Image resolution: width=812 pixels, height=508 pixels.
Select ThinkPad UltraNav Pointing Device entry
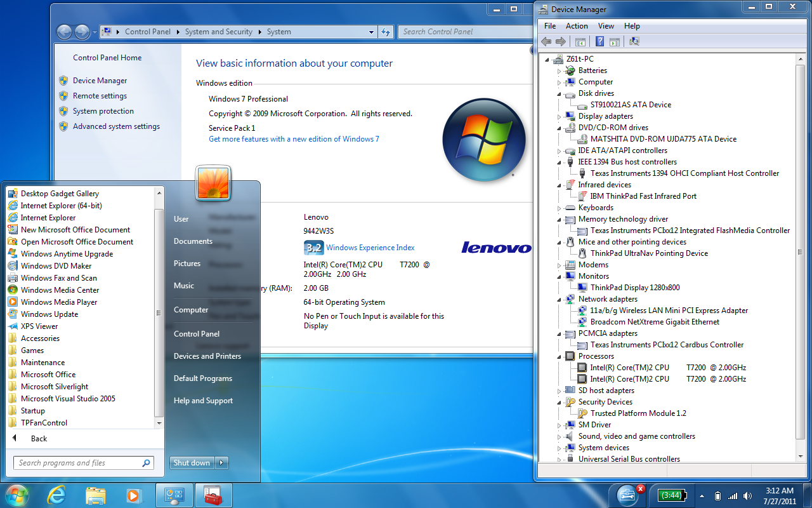click(x=648, y=253)
